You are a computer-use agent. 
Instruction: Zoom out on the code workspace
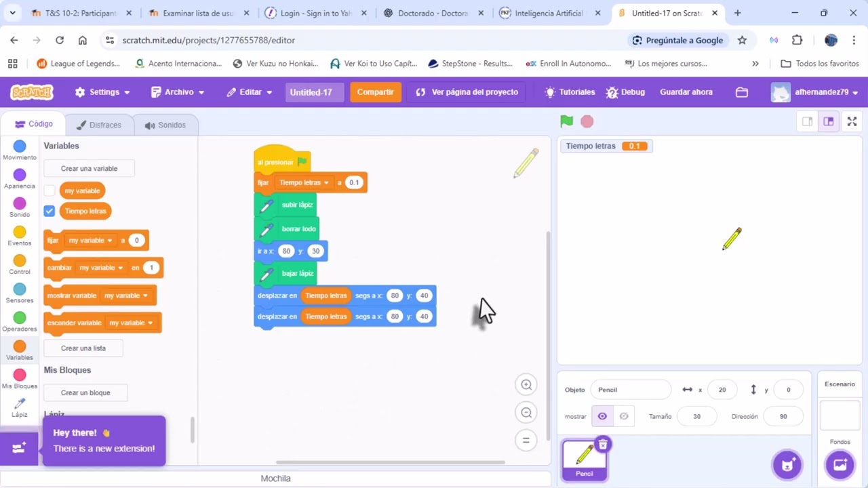pyautogui.click(x=526, y=413)
